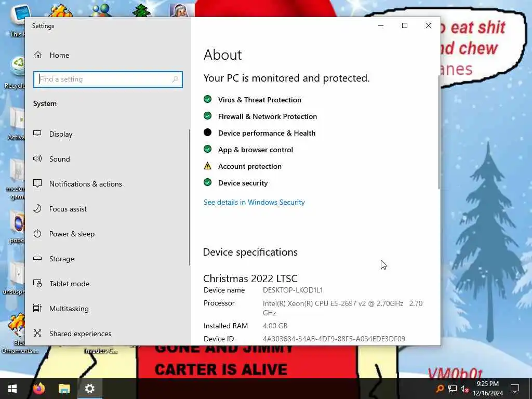Image resolution: width=532 pixels, height=399 pixels.
Task: Click the Power & sleep power icon
Action: tap(37, 233)
